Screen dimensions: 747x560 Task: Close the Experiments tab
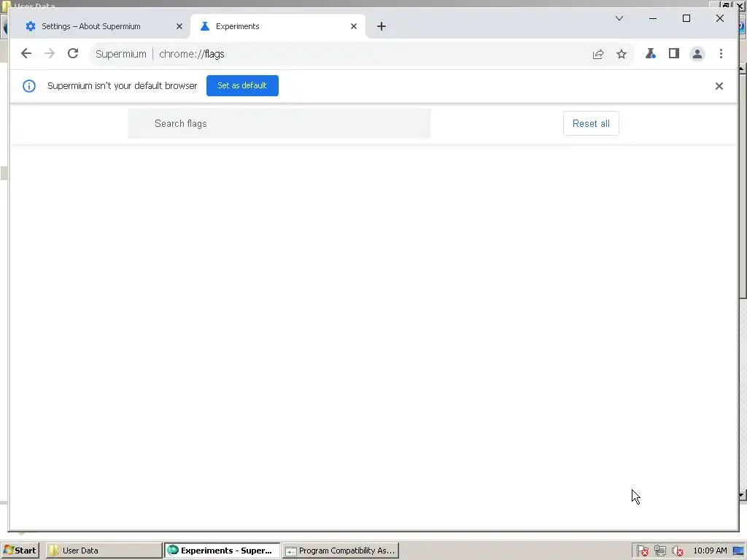coord(354,26)
